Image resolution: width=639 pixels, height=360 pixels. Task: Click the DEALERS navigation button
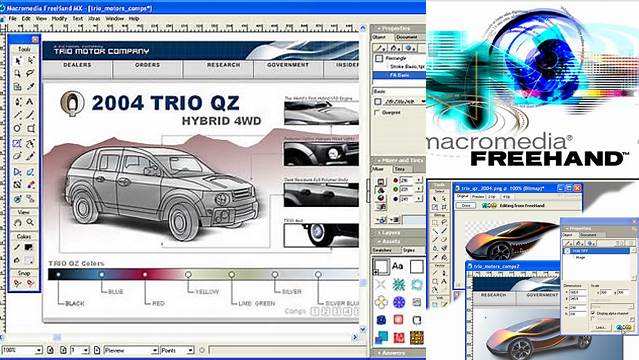point(77,65)
